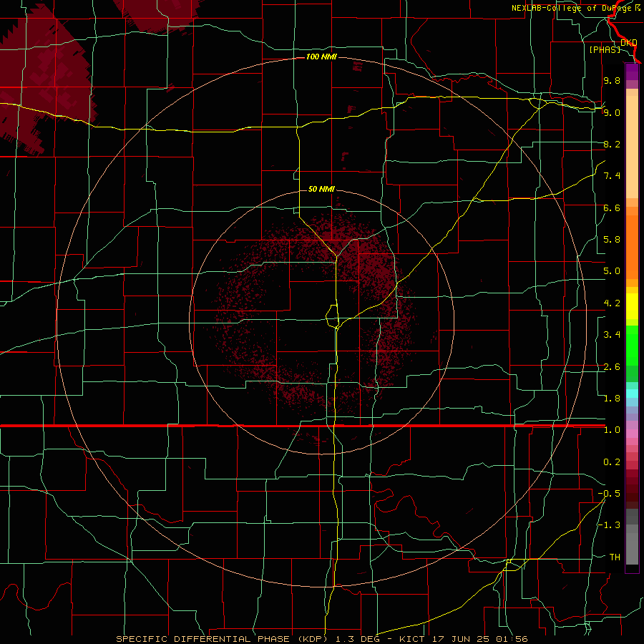This screenshot has height=644, width=644.
Task: Click the 4.2 legend value
Action: (x=612, y=303)
